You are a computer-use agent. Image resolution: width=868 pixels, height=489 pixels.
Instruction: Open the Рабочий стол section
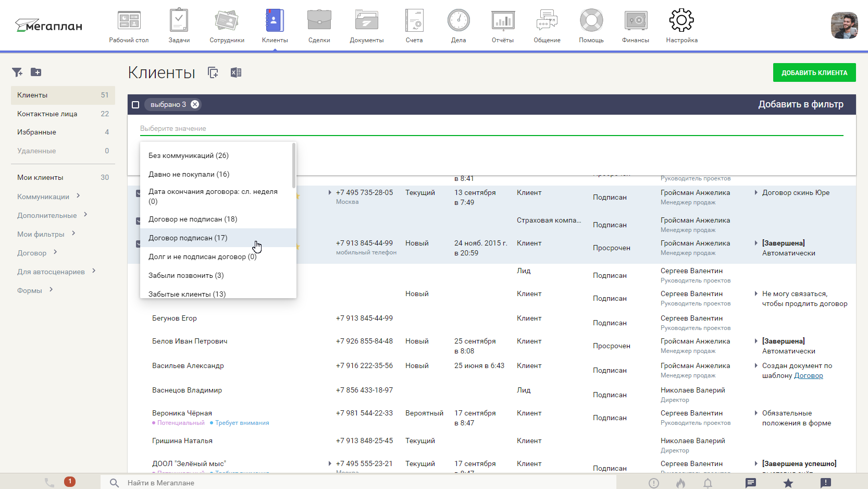(x=129, y=26)
